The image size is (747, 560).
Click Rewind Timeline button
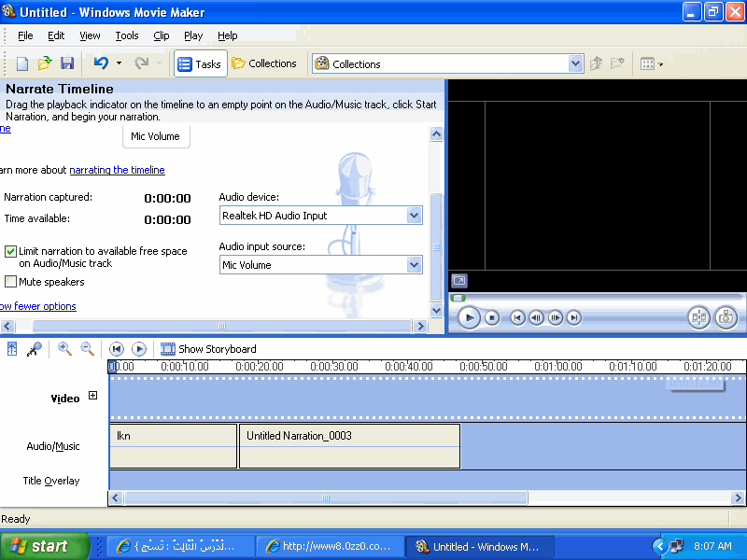[117, 349]
